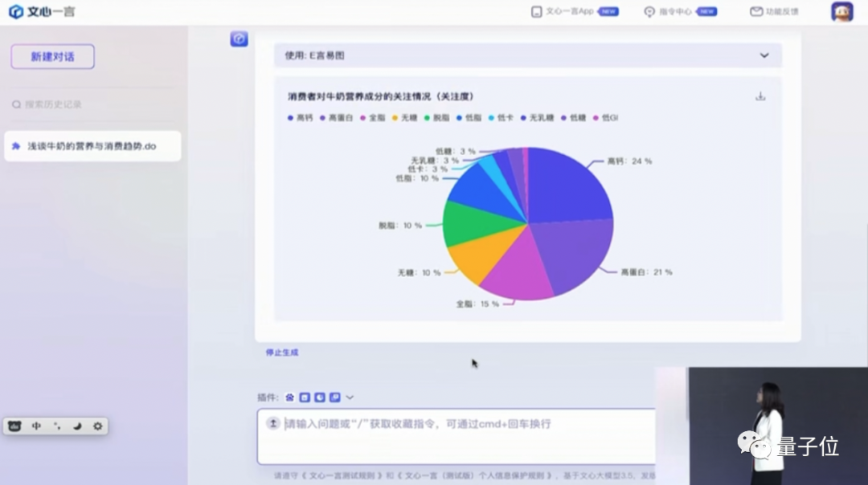This screenshot has height=485, width=868.
Task: Toggle the 全脂 legend item
Action: (373, 118)
